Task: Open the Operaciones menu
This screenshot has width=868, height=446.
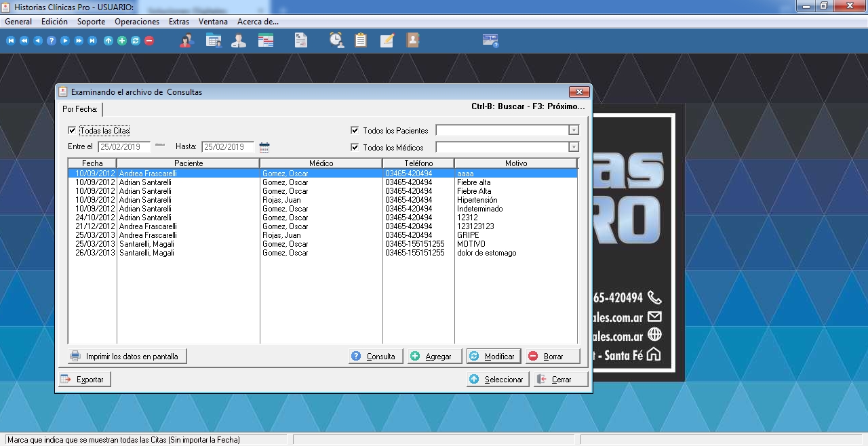Action: coord(137,22)
